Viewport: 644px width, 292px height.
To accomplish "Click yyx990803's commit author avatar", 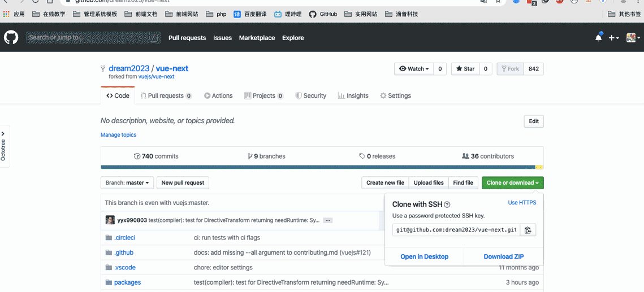I will [110, 220].
